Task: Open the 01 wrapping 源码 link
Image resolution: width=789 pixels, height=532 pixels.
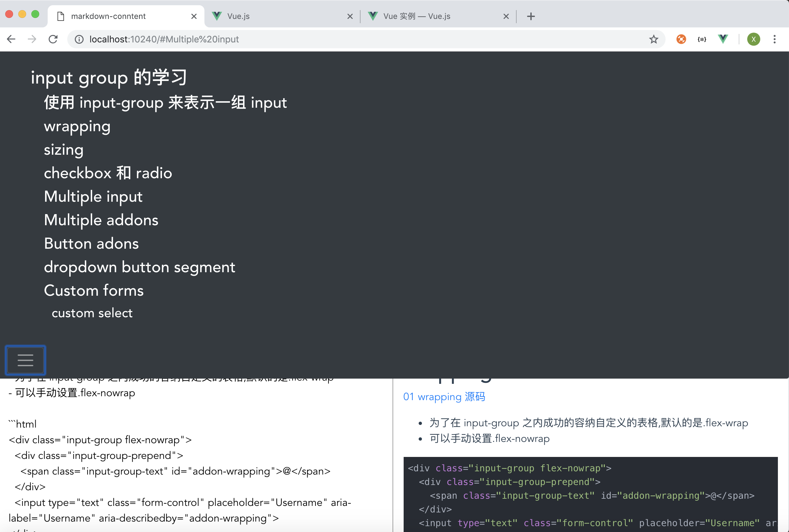Action: click(444, 397)
